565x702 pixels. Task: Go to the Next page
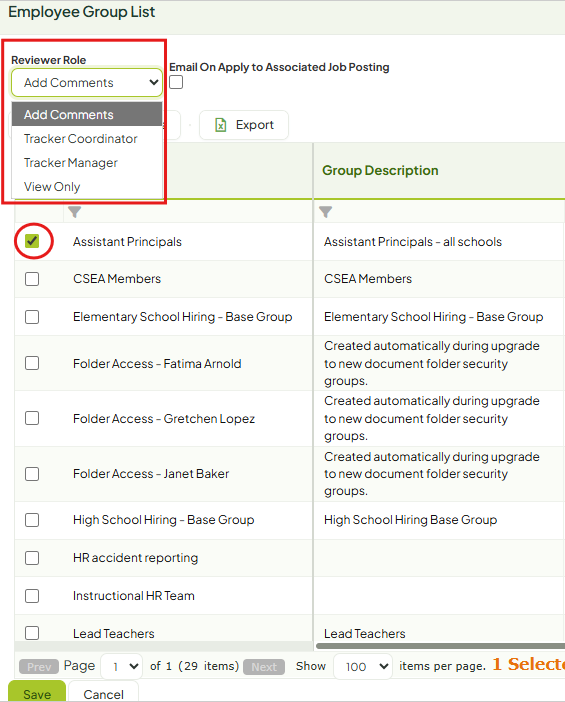pyautogui.click(x=264, y=667)
